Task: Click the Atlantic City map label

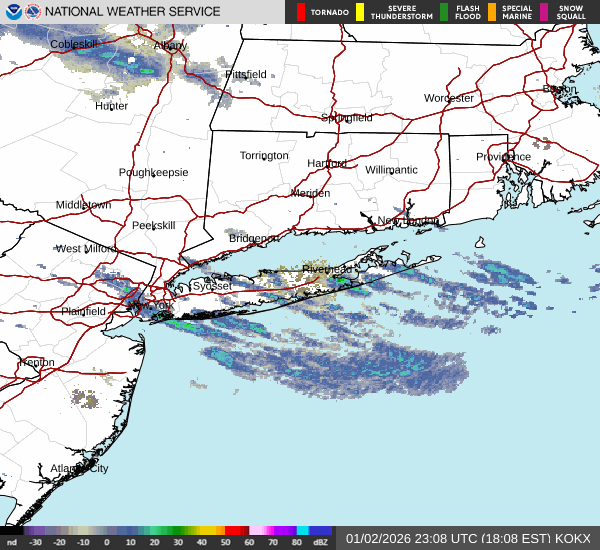Action: click(x=79, y=468)
